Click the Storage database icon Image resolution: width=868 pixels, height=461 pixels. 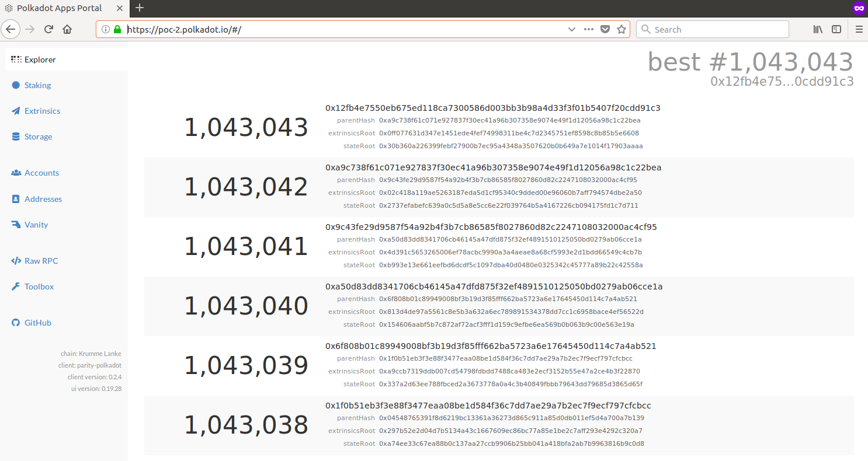click(x=16, y=137)
